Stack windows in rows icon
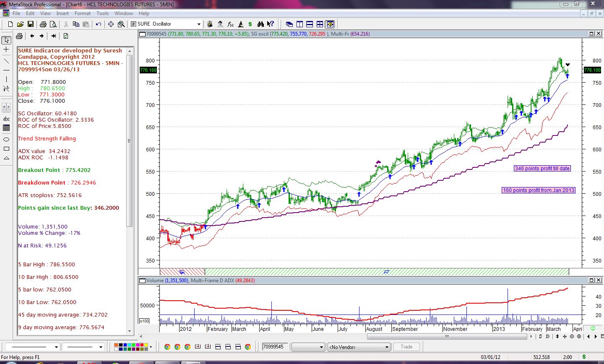The height and width of the screenshot is (364, 604). (310, 24)
